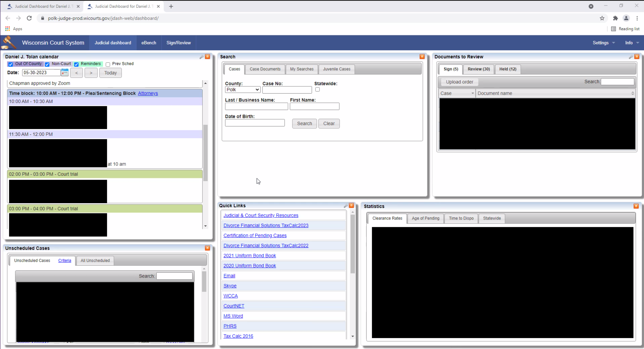
Task: Click the Wisconsin Court System gavel logo
Action: [x=9, y=43]
